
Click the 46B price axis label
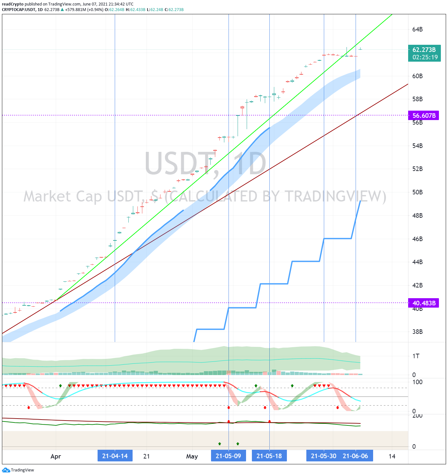418,239
